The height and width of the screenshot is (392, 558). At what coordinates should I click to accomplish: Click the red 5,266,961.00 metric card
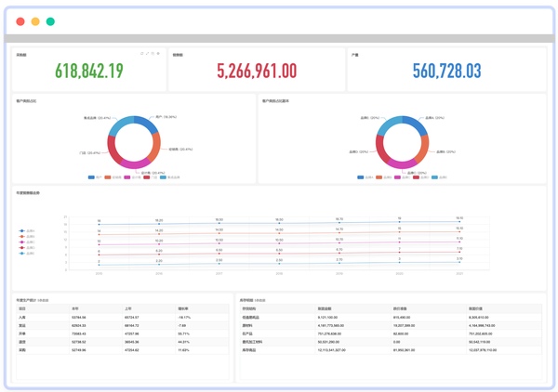pyautogui.click(x=257, y=70)
